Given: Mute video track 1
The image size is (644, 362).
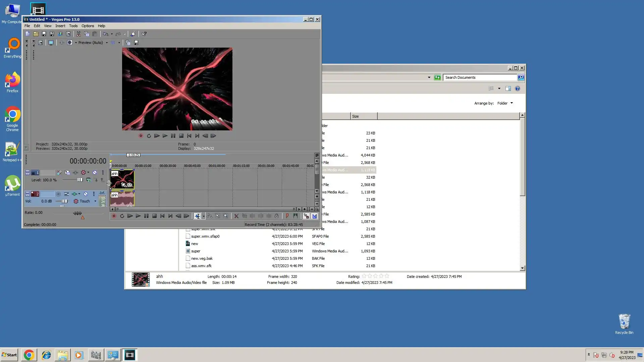Looking at the screenshot, I should click(95, 173).
